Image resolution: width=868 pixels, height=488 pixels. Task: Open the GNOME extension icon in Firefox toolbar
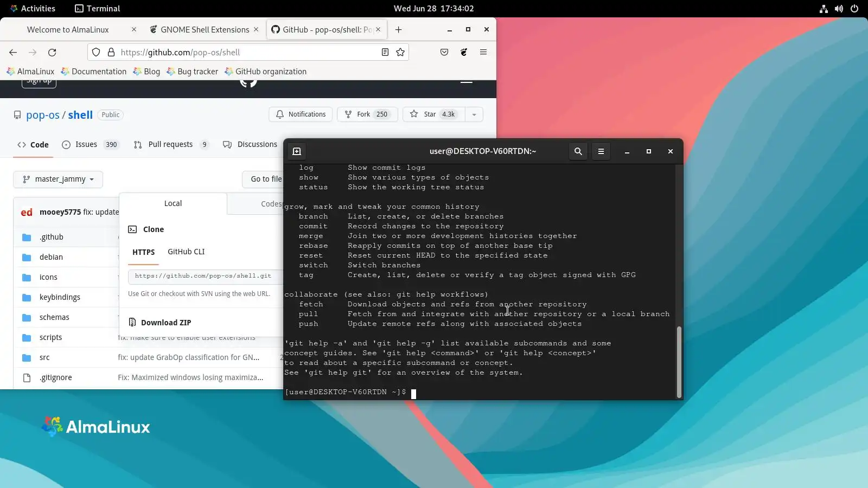(x=464, y=53)
